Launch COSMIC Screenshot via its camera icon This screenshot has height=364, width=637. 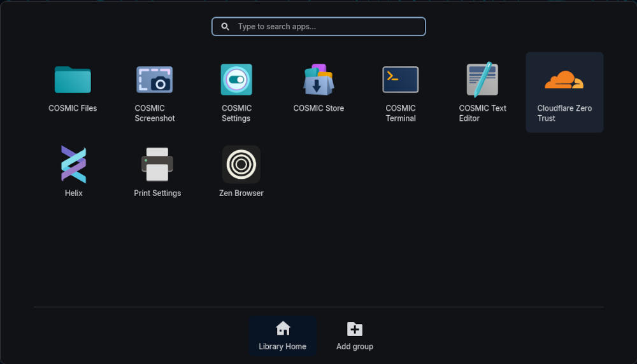154,80
